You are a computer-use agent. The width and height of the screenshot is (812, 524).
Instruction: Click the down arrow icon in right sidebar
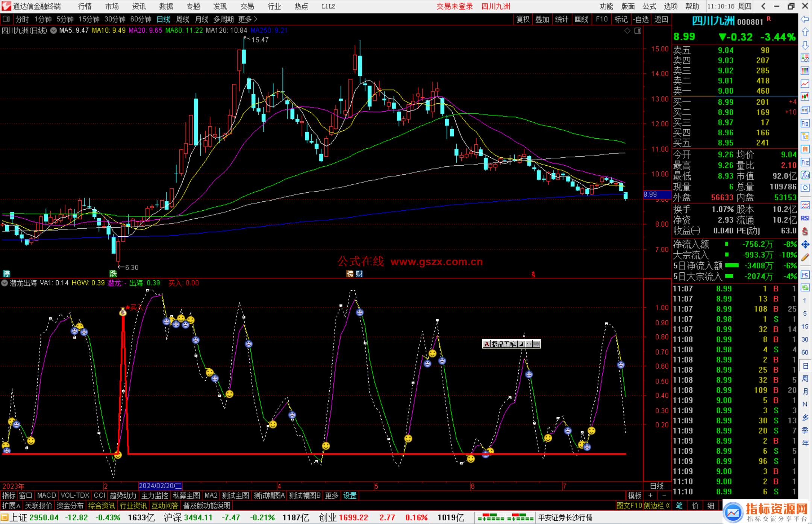(x=805, y=45)
